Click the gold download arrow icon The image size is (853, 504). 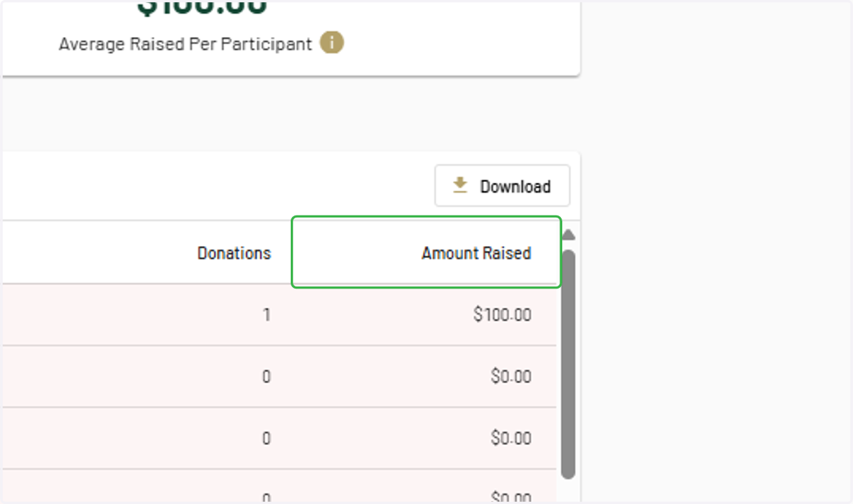coord(461,186)
